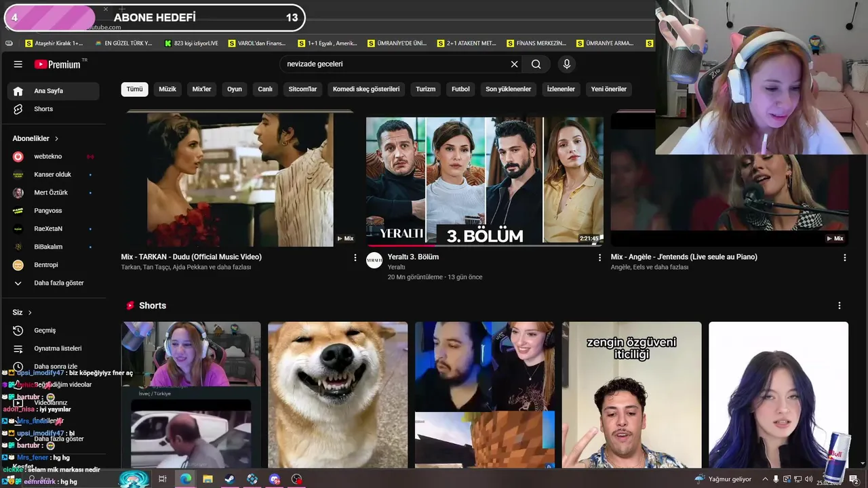Play the Angèle J'entends mix thumbnail

click(730, 179)
